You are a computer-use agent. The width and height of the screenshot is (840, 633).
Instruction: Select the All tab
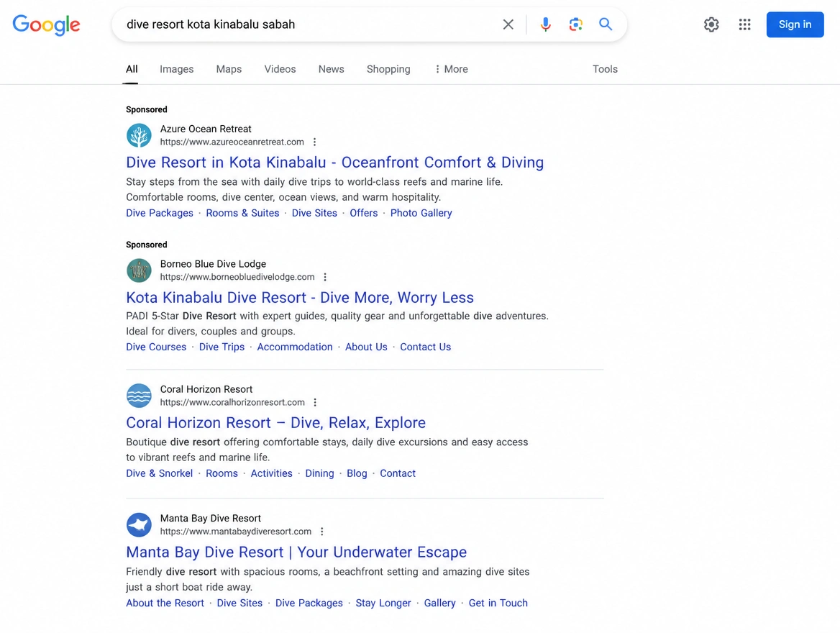[131, 69]
